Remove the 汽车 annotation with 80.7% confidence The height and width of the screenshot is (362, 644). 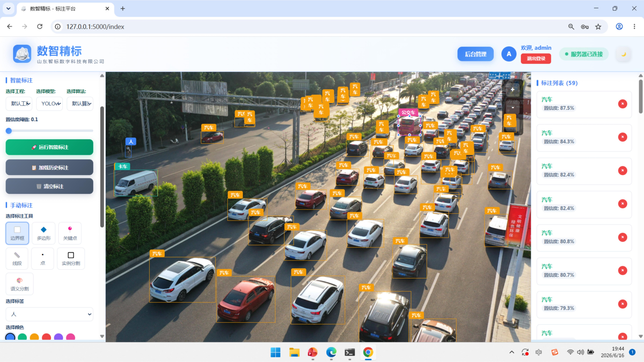(623, 270)
